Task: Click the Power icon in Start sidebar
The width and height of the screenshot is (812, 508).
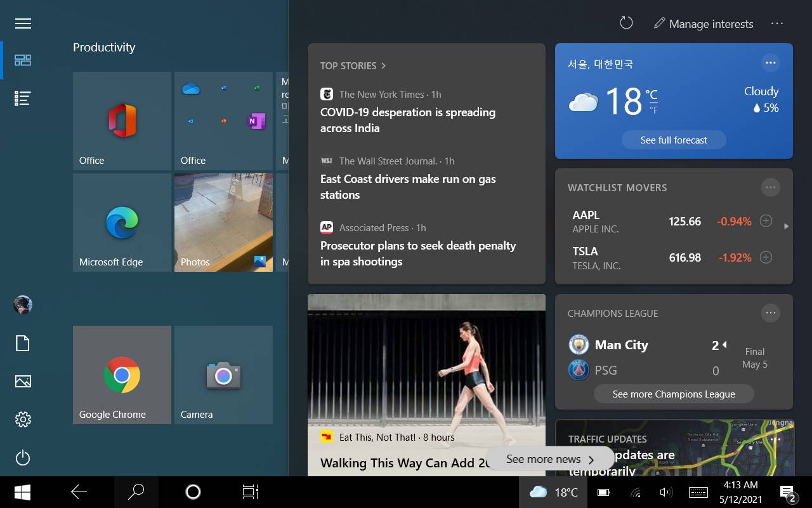Action: click(x=23, y=458)
